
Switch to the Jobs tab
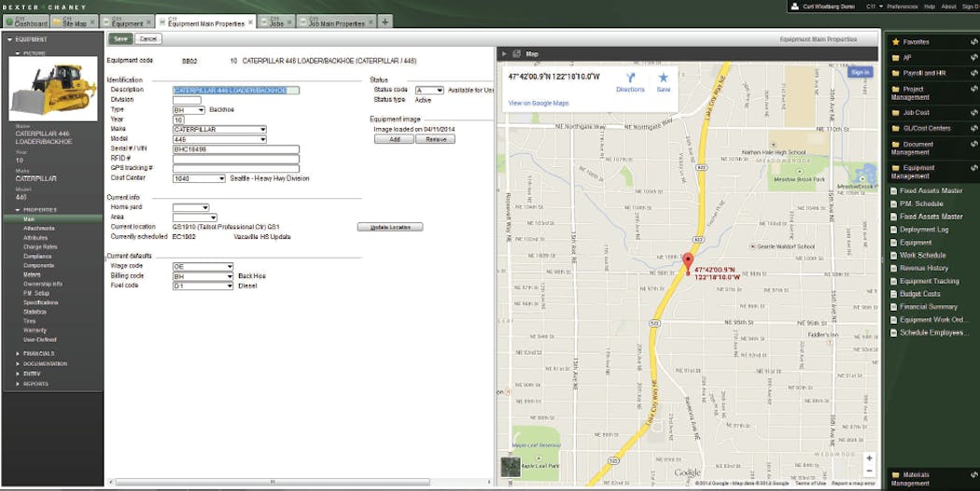(277, 23)
